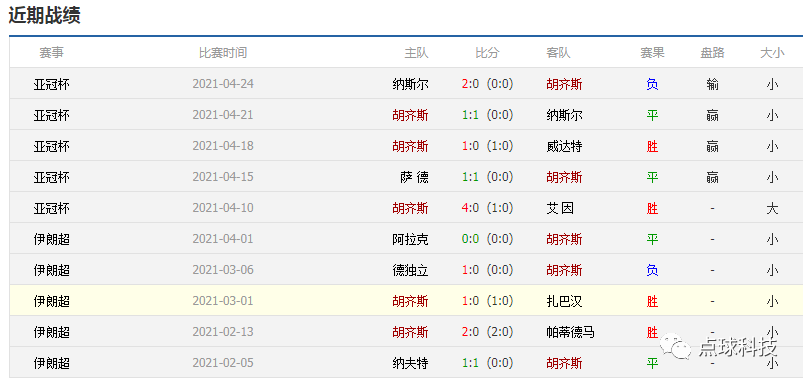Image resolution: width=803 pixels, height=382 pixels.
Task: Select date 2021-03-06
Action: [223, 270]
